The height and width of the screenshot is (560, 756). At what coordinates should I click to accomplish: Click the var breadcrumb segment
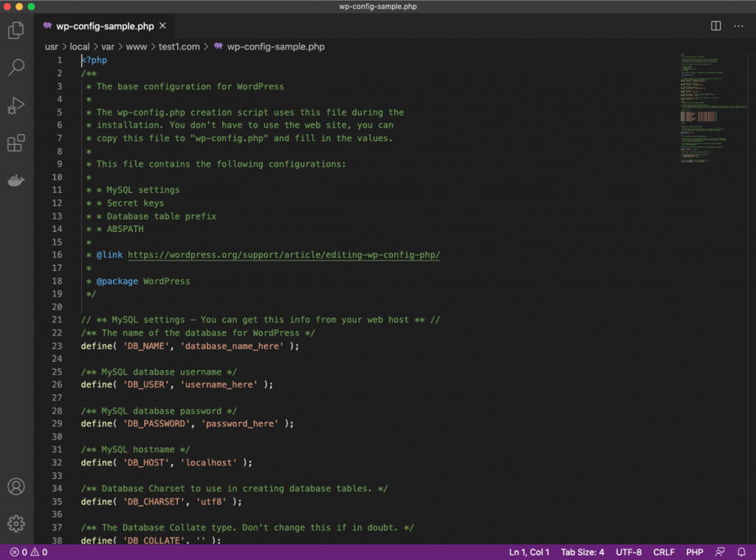(x=108, y=47)
